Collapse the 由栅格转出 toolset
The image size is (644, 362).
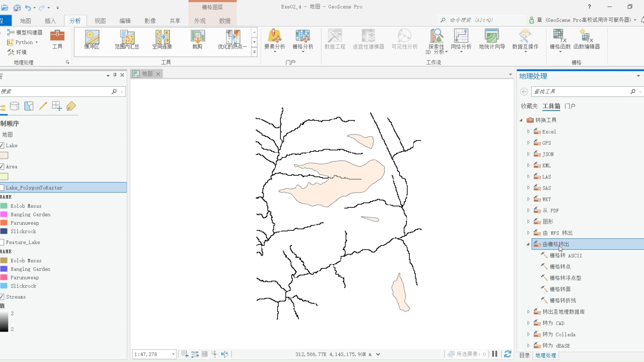click(528, 244)
